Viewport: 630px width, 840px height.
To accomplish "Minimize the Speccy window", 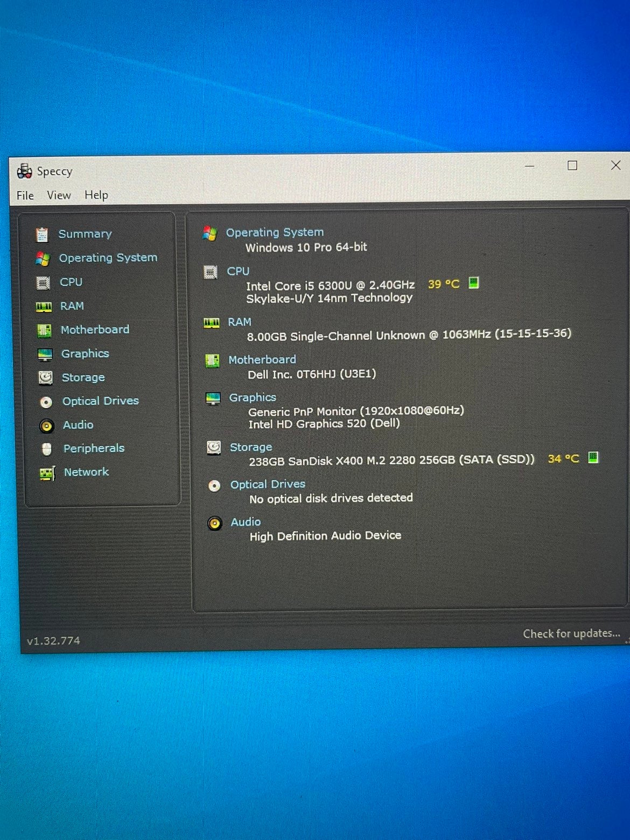I will click(530, 166).
